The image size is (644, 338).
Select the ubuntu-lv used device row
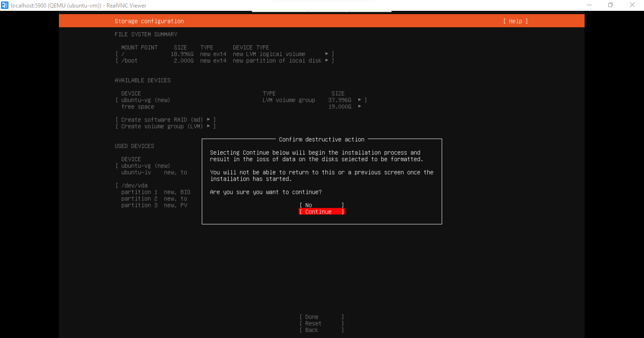coord(154,172)
